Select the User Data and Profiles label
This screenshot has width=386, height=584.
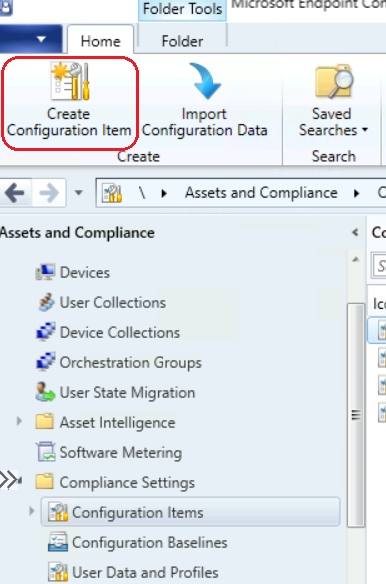tap(145, 572)
